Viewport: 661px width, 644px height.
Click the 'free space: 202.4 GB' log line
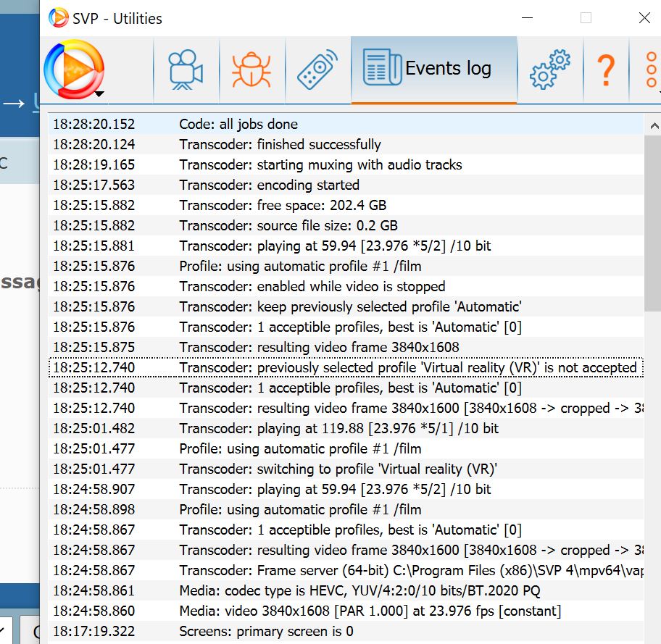(283, 206)
